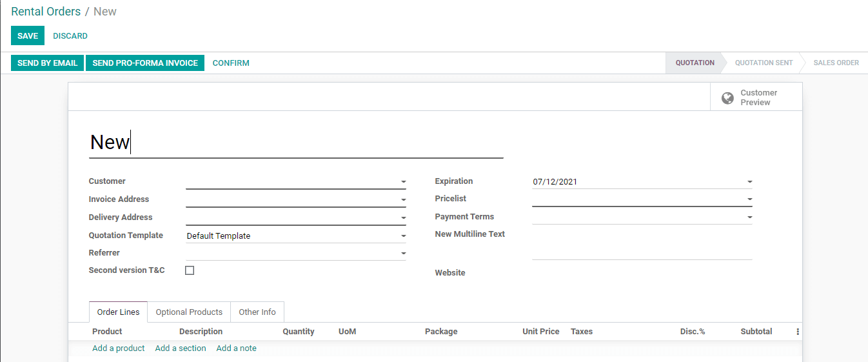Save the new rental order

[x=28, y=36]
